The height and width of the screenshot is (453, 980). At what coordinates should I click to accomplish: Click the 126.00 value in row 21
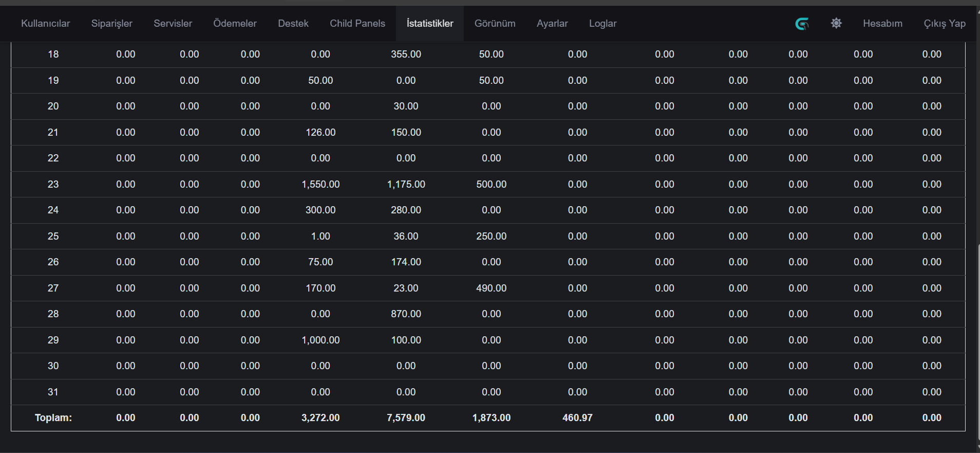[x=321, y=133]
